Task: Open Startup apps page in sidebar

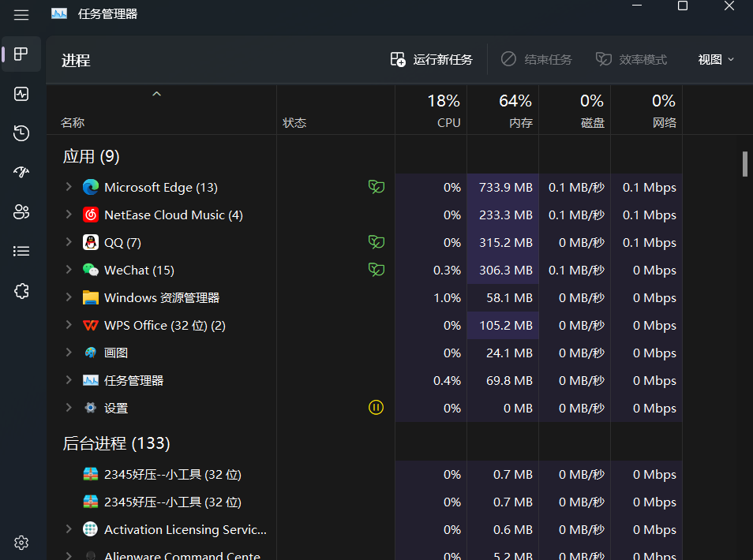Action: pyautogui.click(x=21, y=172)
